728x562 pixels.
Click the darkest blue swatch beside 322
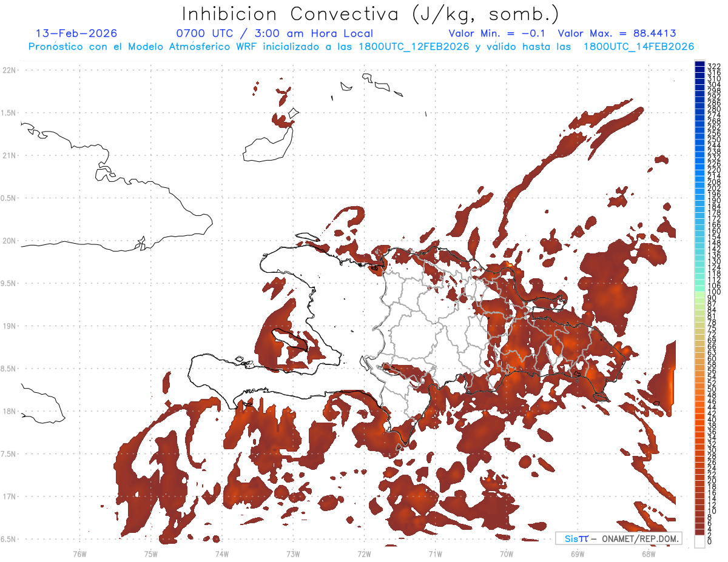[699, 64]
